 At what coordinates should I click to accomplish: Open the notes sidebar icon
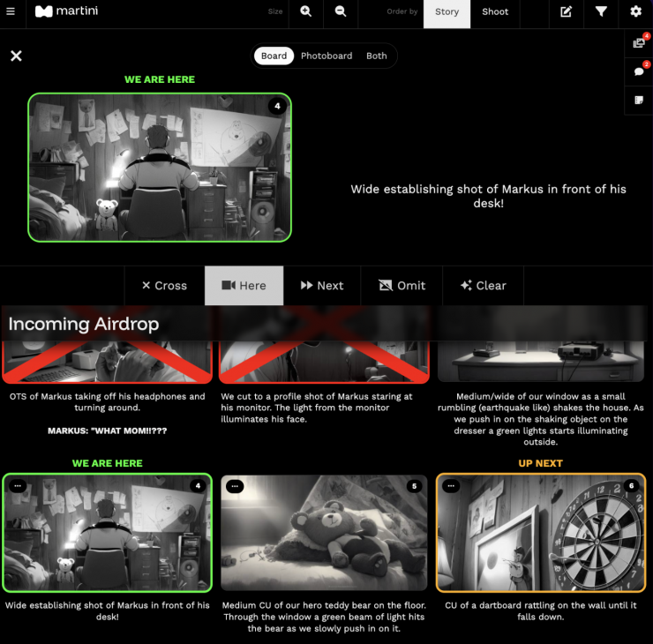(639, 101)
